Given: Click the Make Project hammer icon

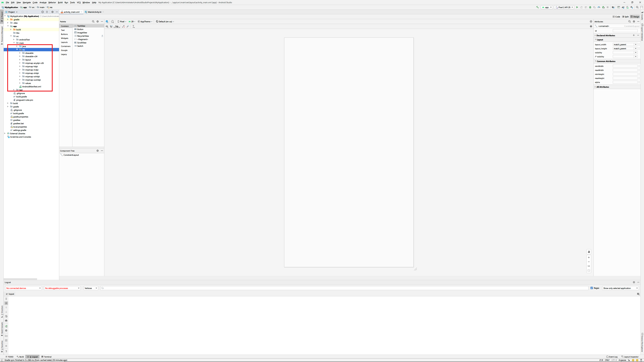Looking at the screenshot, I should point(538,7).
